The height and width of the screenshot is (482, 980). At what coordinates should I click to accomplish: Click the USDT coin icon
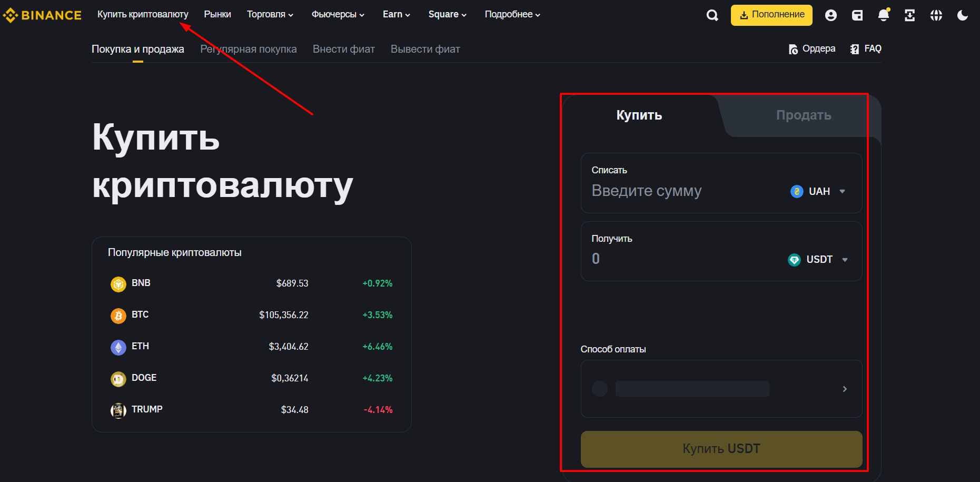(x=794, y=260)
